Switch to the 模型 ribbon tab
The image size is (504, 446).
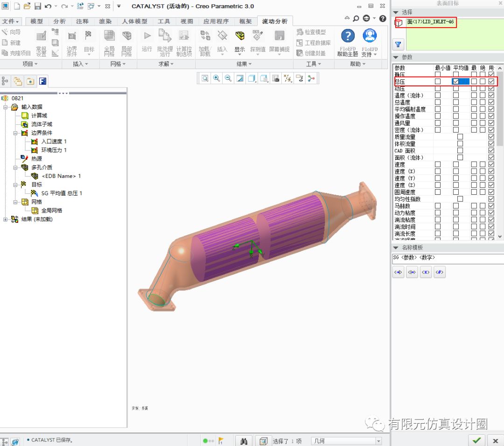click(x=36, y=21)
